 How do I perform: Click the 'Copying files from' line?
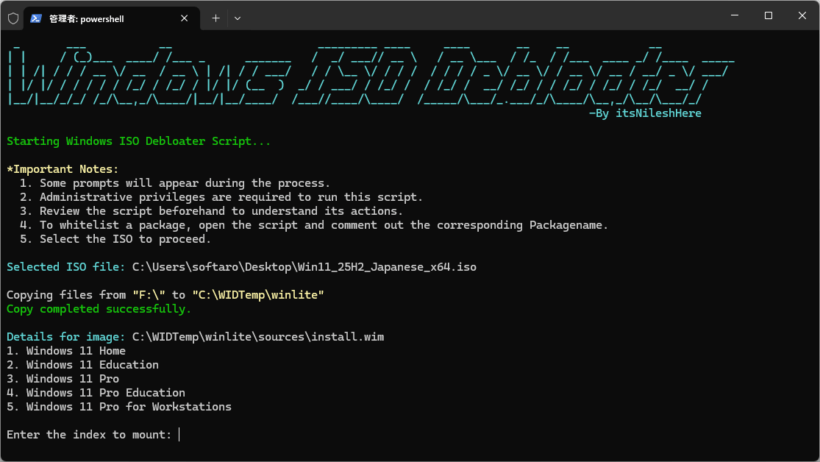(x=165, y=295)
